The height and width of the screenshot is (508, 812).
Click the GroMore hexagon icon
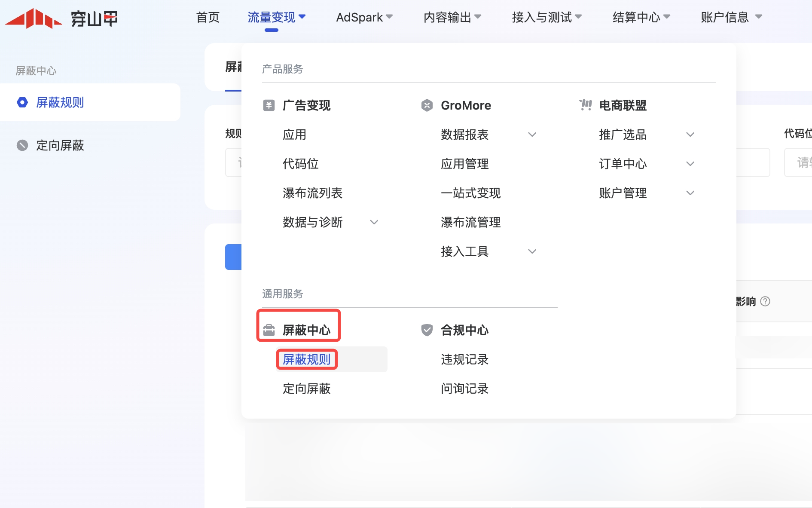coord(427,105)
